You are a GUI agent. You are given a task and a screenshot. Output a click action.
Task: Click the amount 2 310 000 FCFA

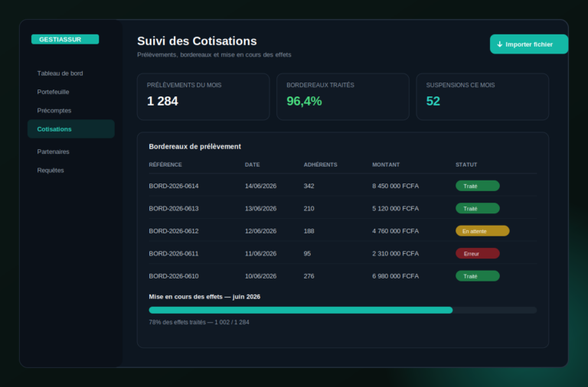coord(395,254)
